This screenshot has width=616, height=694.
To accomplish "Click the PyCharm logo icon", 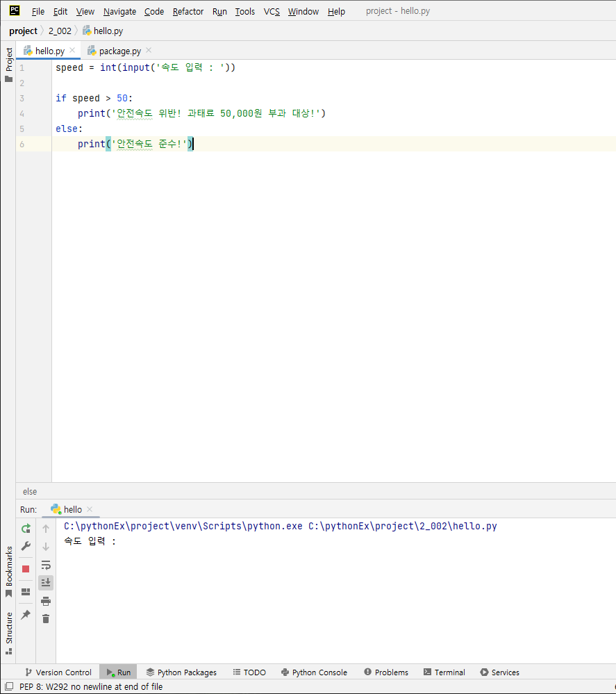I will click(x=14, y=10).
